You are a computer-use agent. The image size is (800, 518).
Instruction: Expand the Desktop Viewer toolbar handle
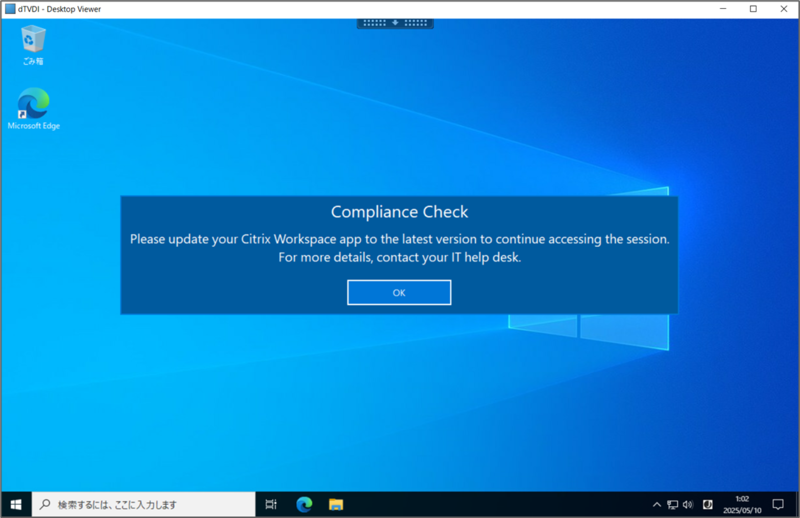coord(395,23)
